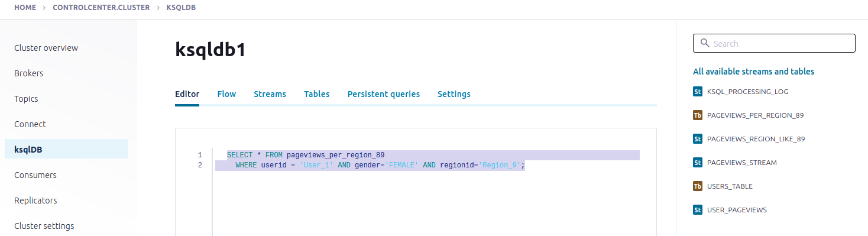
Task: Click the St icon beside KSQL_PROCESSING_LOG
Action: coord(698,92)
